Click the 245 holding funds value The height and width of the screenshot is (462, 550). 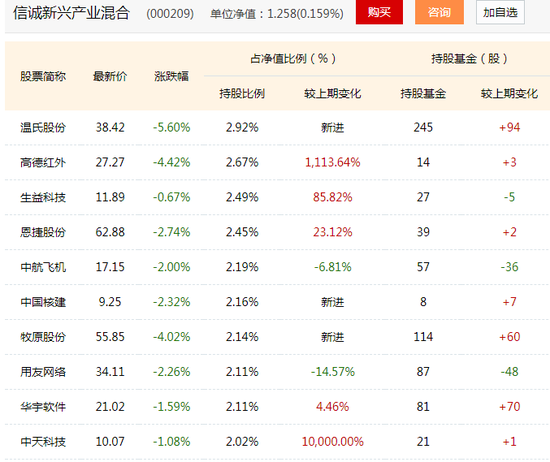pyautogui.click(x=423, y=127)
